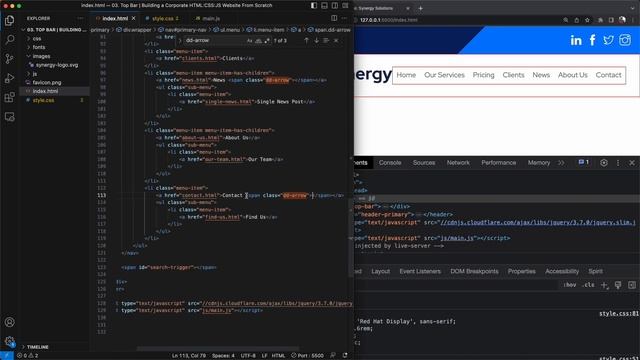Toggle Use Regular Expression in find widget
This screenshot has width=640, height=360.
click(x=267, y=40)
